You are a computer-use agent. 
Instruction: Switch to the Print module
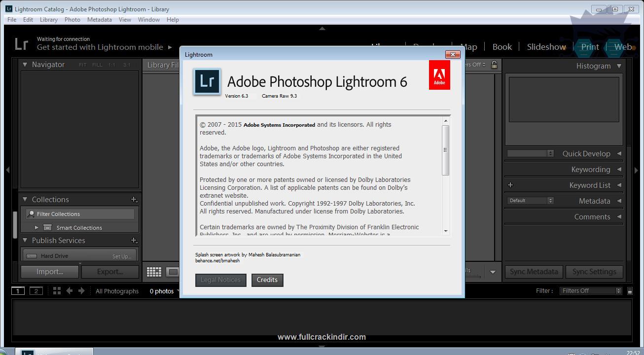(x=590, y=47)
